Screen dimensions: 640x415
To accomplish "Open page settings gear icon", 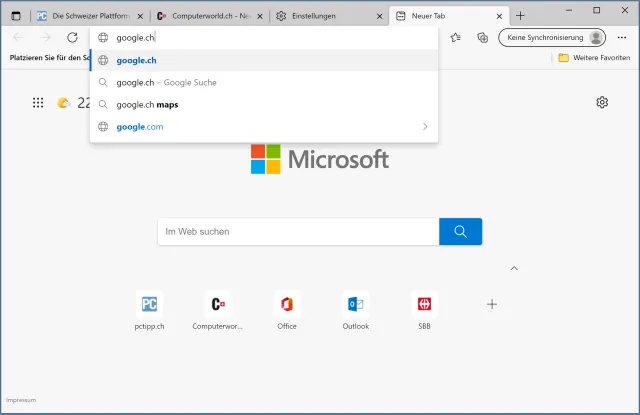I will (x=602, y=102).
